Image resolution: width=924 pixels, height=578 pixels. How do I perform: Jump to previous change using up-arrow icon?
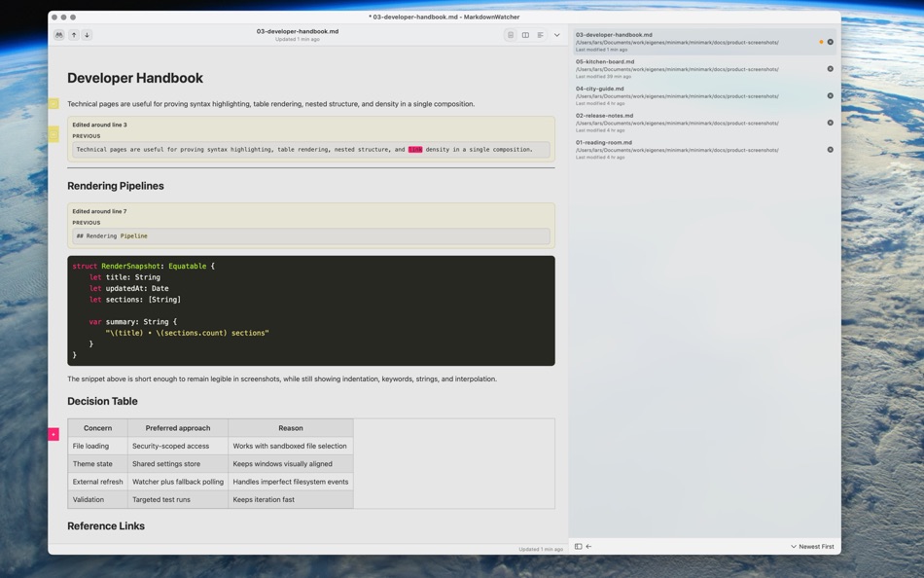pos(73,34)
